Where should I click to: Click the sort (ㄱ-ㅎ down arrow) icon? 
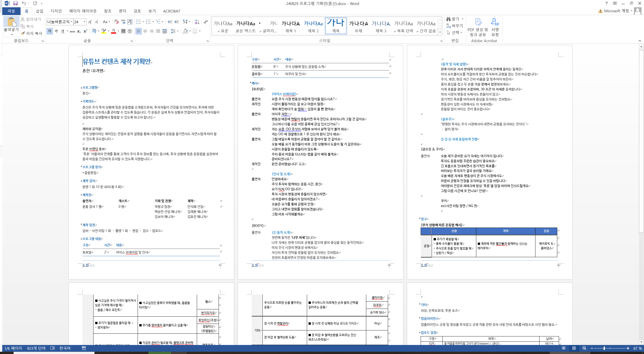(x=197, y=22)
